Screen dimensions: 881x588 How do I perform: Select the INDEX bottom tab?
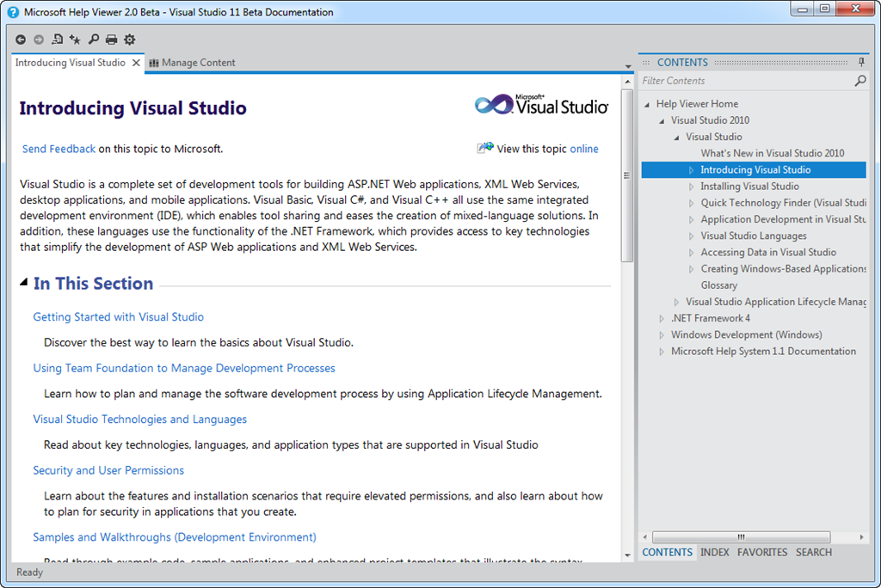click(715, 552)
